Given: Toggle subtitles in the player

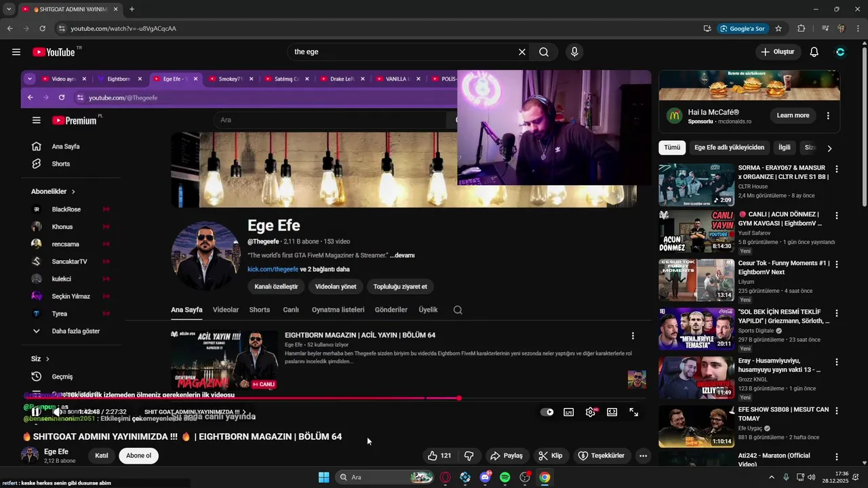Looking at the screenshot, I should 569,412.
